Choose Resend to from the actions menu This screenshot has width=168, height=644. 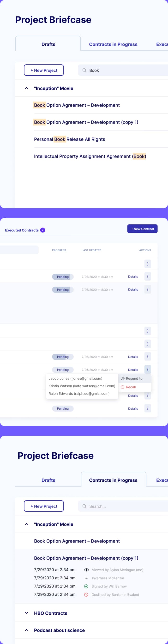click(x=134, y=378)
